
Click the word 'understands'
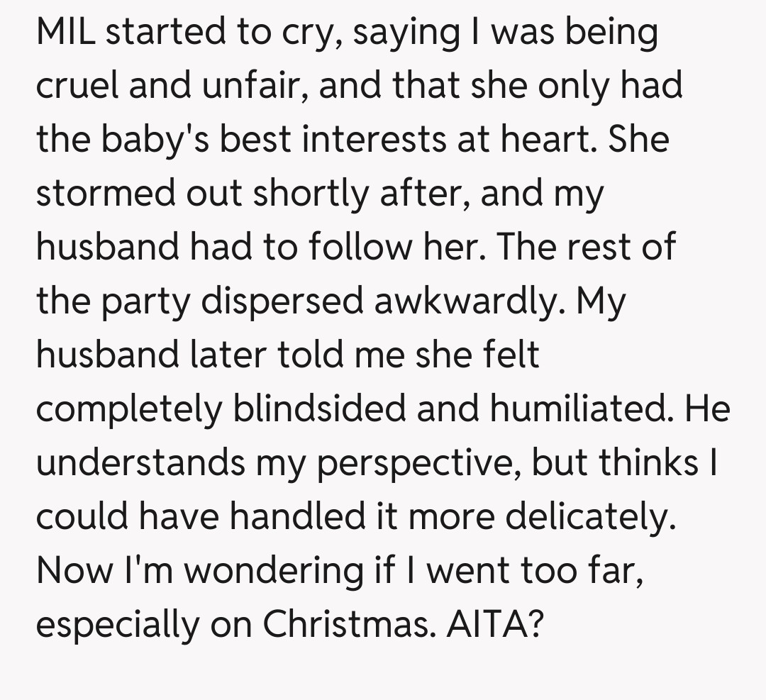tap(137, 463)
